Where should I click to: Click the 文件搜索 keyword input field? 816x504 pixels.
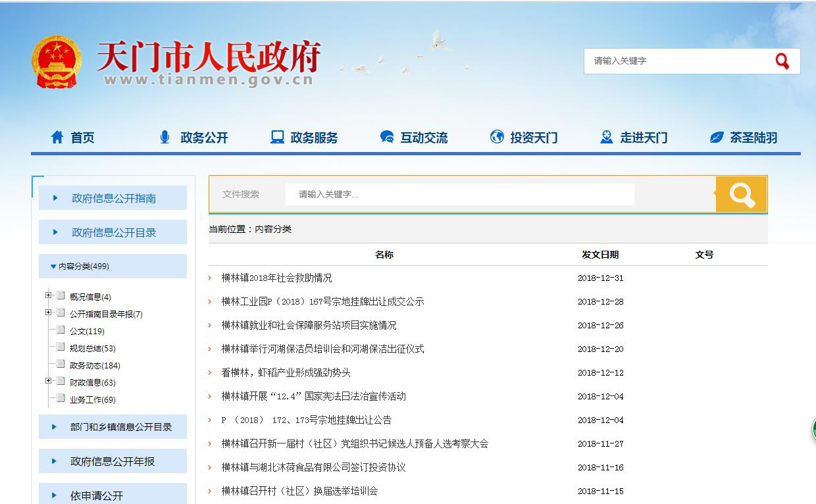click(x=459, y=195)
